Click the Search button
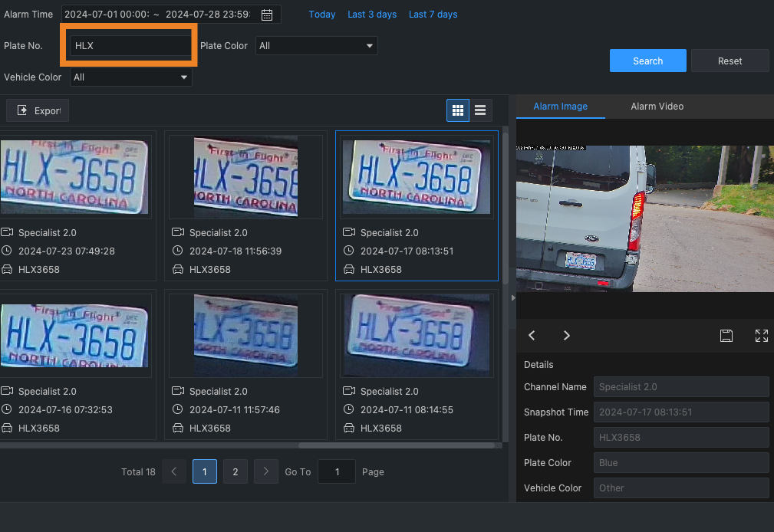 (647, 61)
